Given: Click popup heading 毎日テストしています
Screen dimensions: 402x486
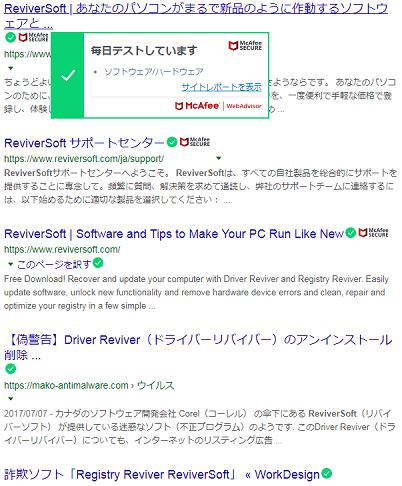Looking at the screenshot, I should pyautogui.click(x=144, y=51).
